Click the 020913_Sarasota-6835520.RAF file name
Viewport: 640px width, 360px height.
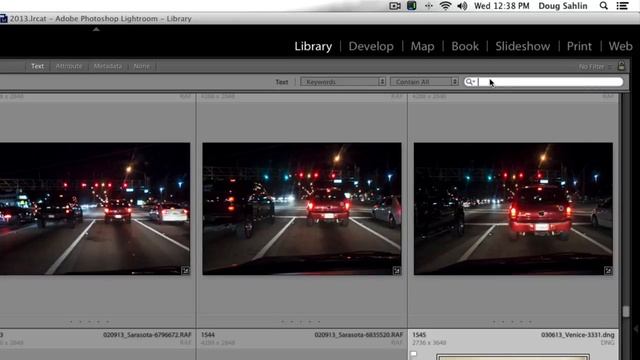coord(358,335)
